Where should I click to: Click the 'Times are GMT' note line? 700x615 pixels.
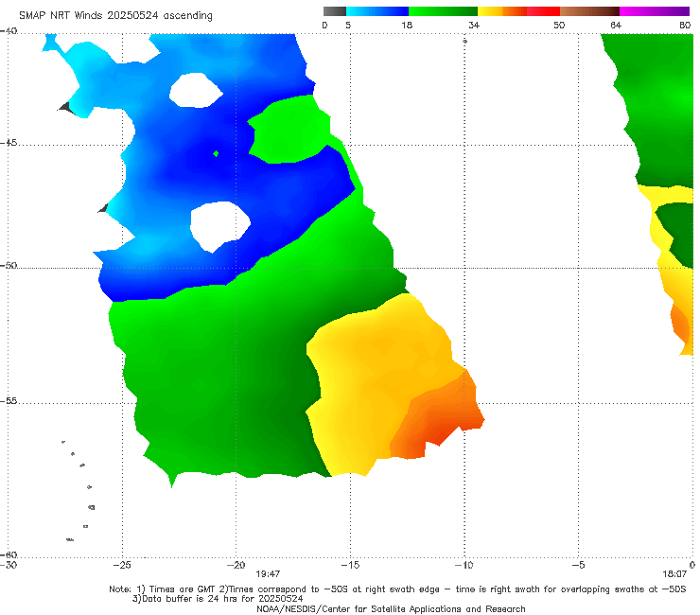coord(397,589)
